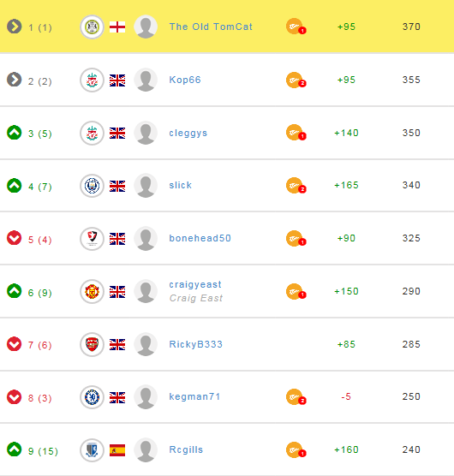Click the orange joker badge on slick's row

pyautogui.click(x=296, y=186)
